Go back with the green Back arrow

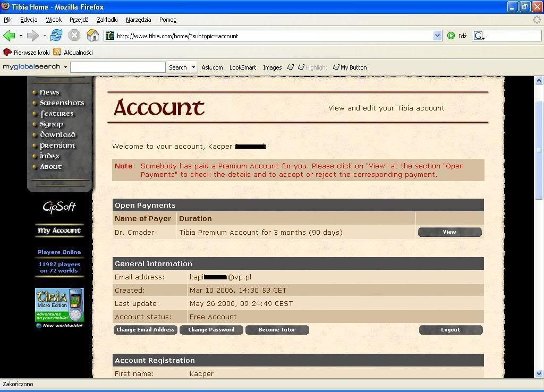(9, 36)
